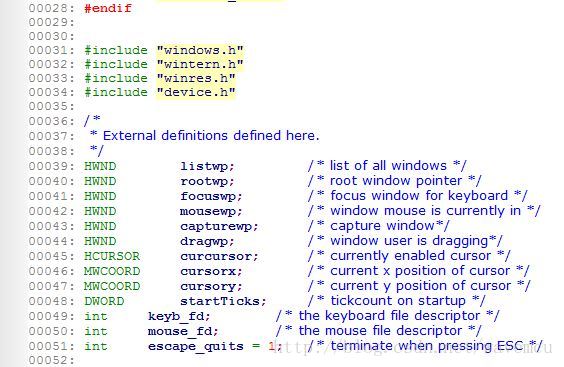
Task: Click the int type on line 00049
Action: 96,316
